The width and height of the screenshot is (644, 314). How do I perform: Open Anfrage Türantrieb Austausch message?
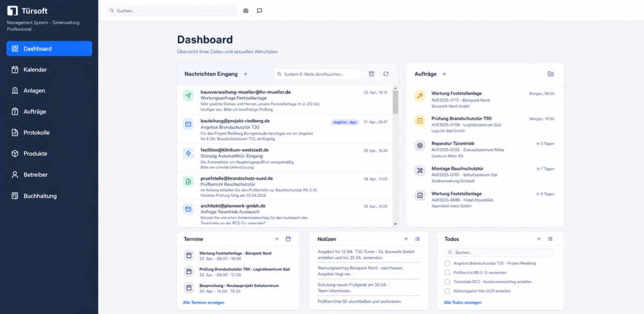285,213
